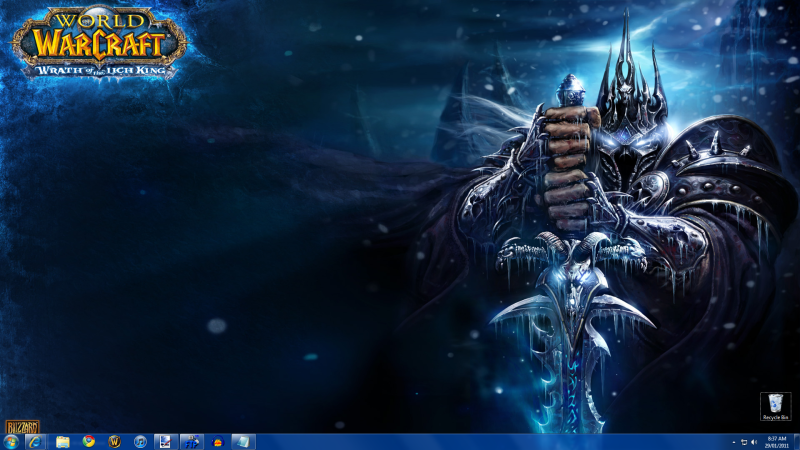Open iTunes from the taskbar
The image size is (800, 450).
click(140, 442)
